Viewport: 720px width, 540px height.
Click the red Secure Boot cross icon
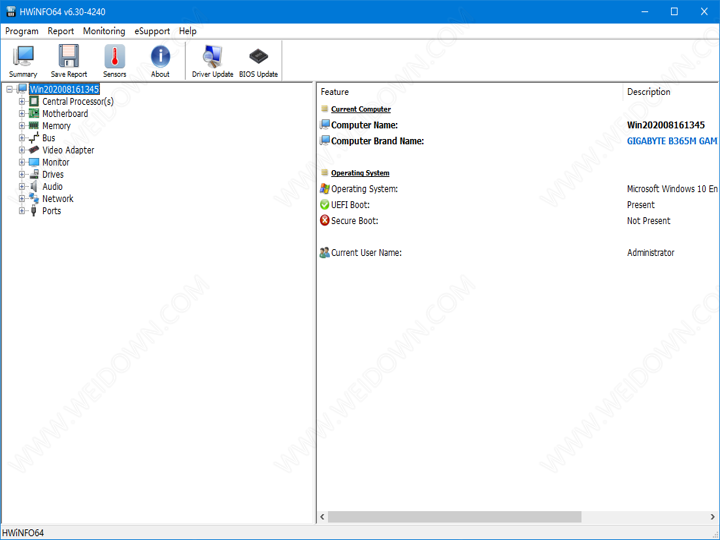pos(325,220)
